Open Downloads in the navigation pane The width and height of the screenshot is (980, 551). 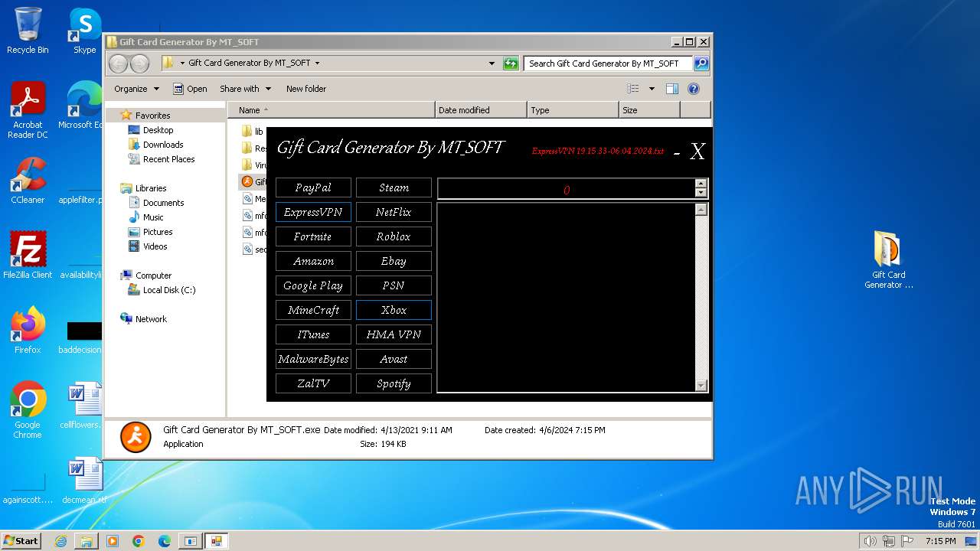coord(163,145)
